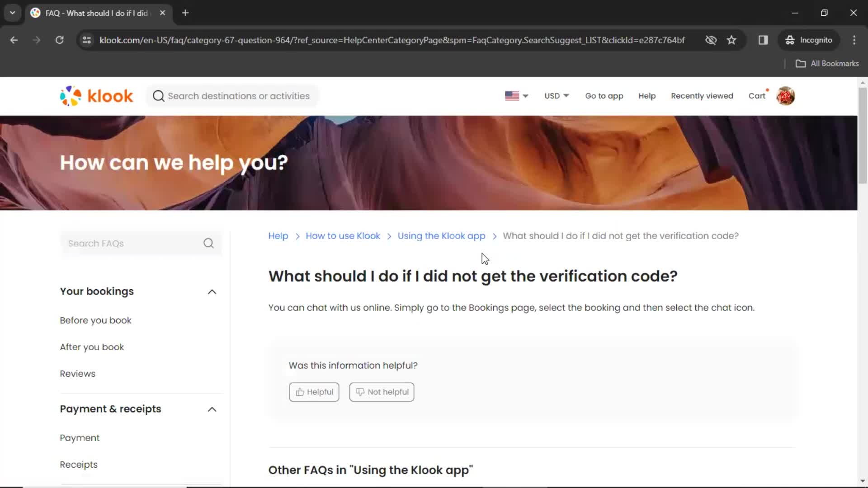Click the 'How can we help you?' banner heading
This screenshot has width=868, height=488.
[174, 163]
